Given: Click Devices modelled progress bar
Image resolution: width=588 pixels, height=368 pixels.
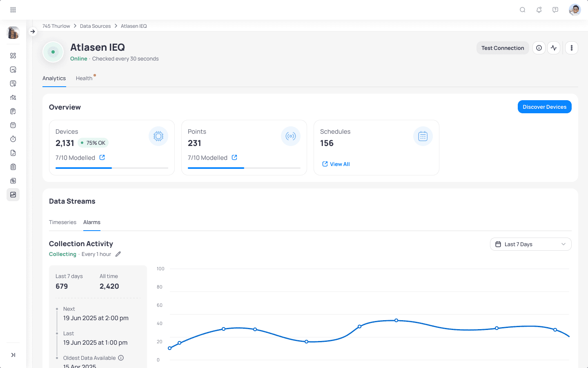Looking at the screenshot, I should (112, 168).
